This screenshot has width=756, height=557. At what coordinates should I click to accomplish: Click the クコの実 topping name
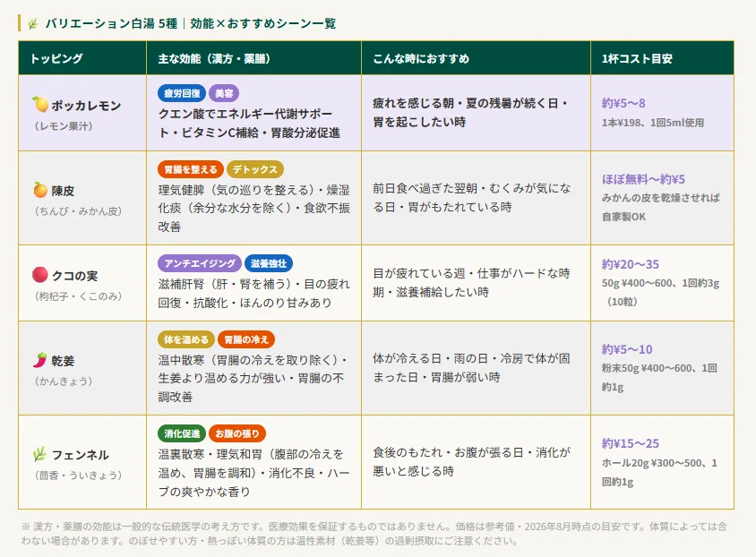pos(74,276)
